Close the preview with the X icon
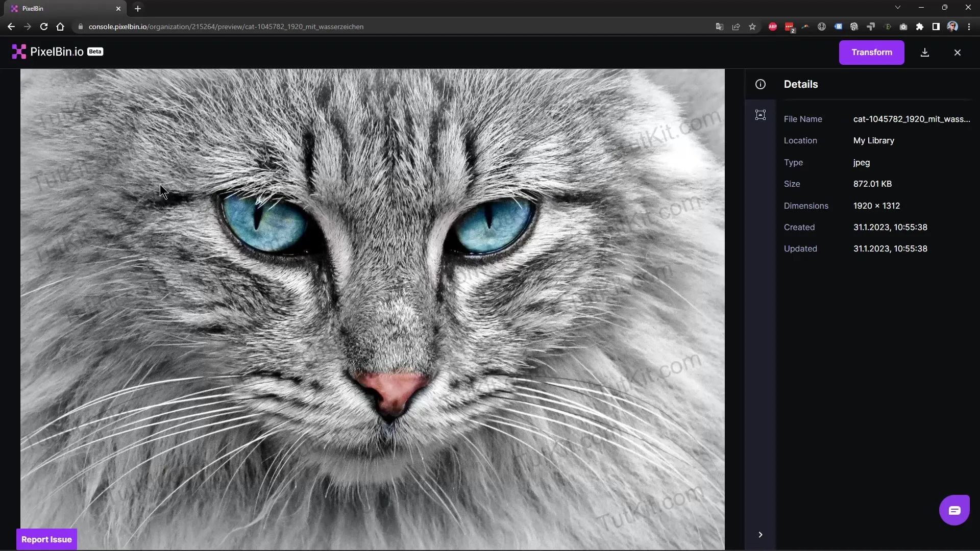This screenshot has width=980, height=551. 958,53
